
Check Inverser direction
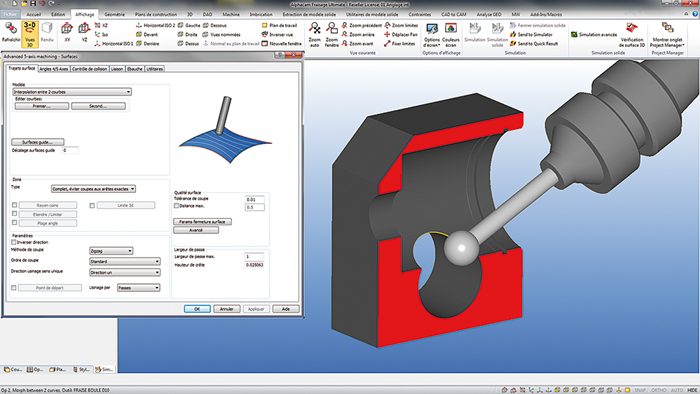tap(13, 242)
